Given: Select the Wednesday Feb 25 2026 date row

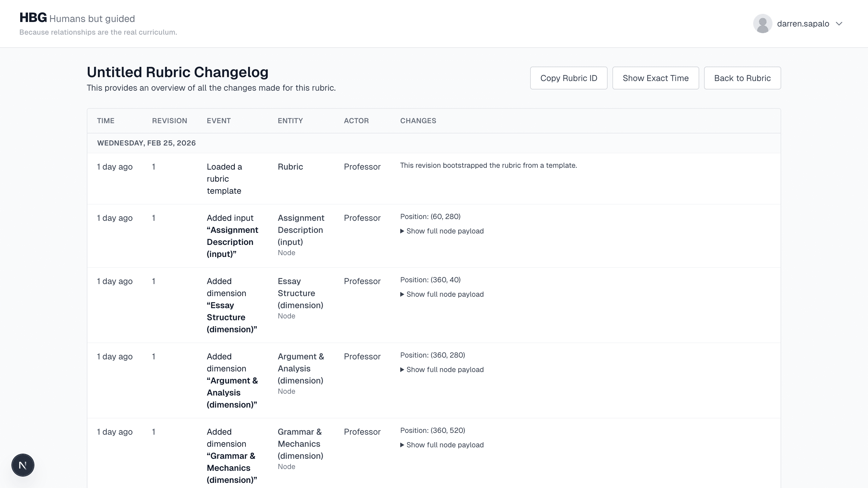Looking at the screenshot, I should pos(146,143).
